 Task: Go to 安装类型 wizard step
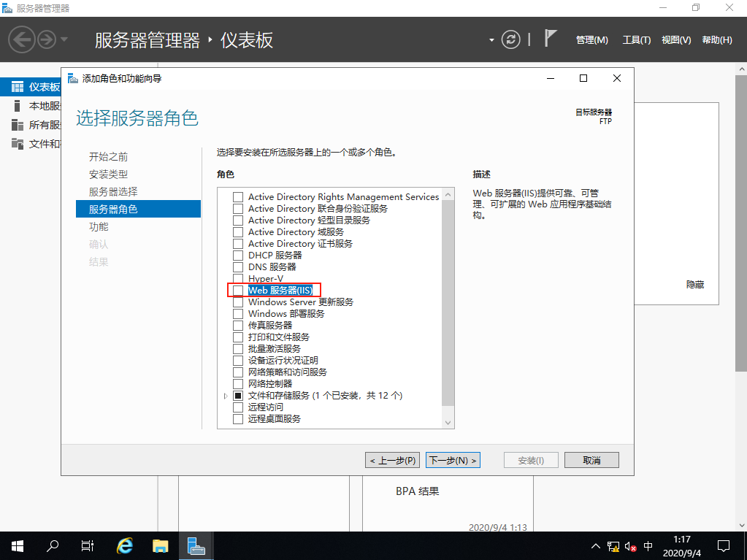tap(108, 174)
